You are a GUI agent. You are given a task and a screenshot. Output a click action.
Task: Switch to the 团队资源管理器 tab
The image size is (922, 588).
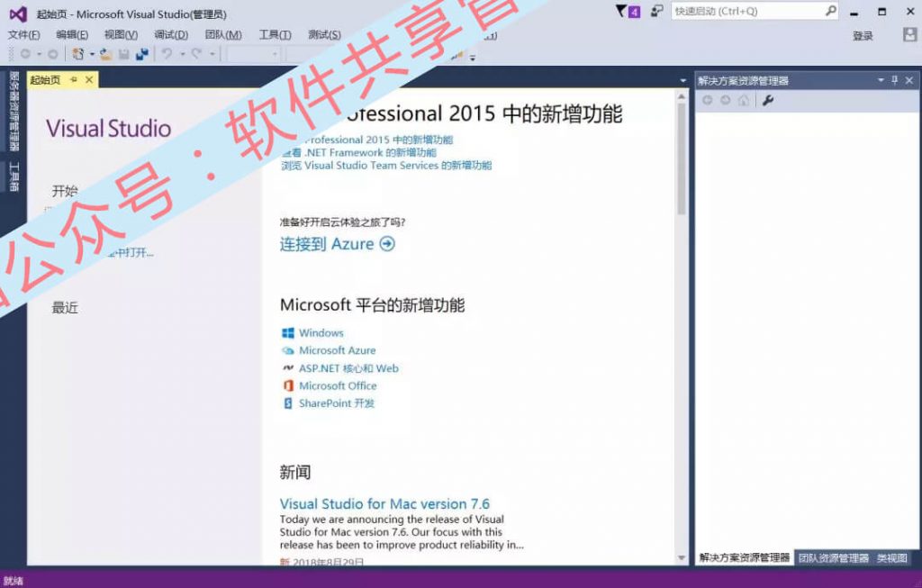(833, 558)
